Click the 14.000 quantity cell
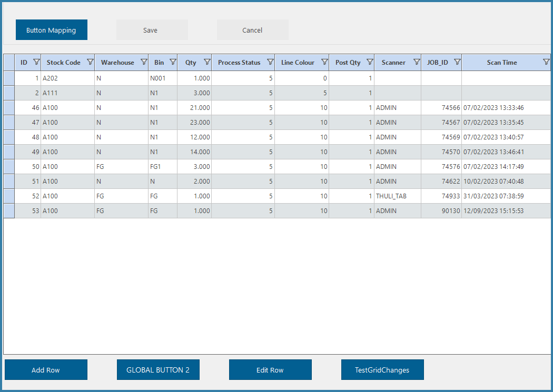This screenshot has height=392, width=553. tap(194, 152)
